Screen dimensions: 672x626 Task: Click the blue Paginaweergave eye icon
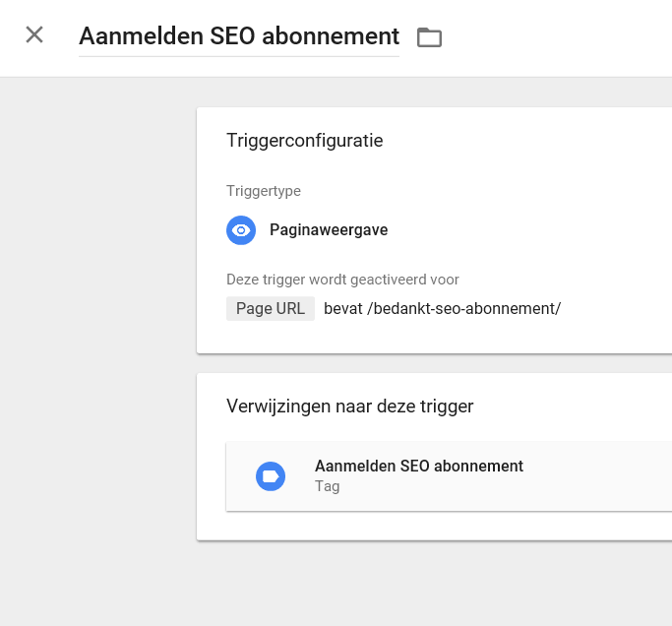[x=241, y=230]
